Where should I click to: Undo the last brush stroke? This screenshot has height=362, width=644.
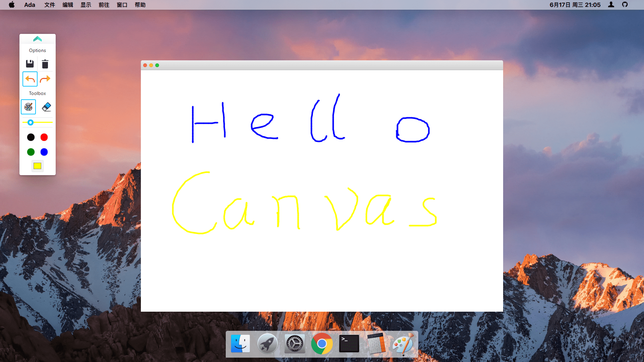30,79
